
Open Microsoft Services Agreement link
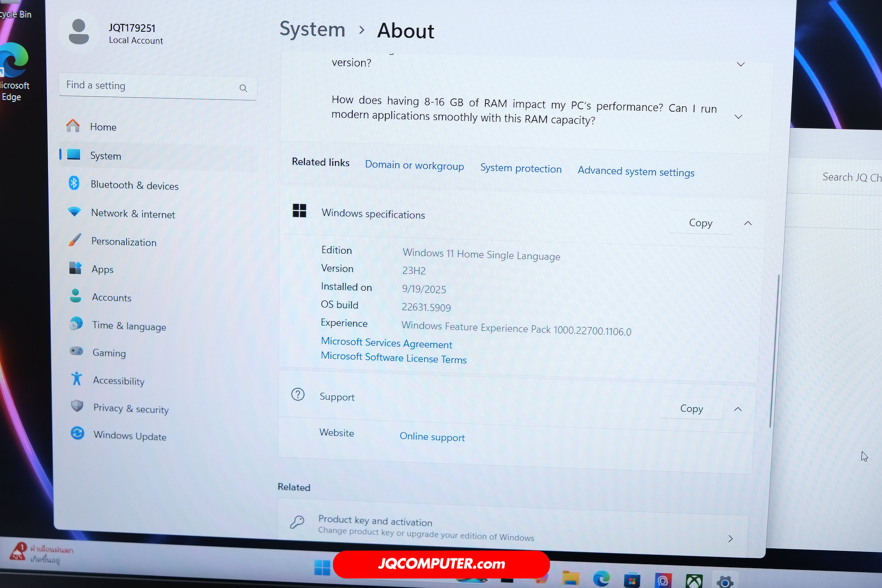[386, 343]
